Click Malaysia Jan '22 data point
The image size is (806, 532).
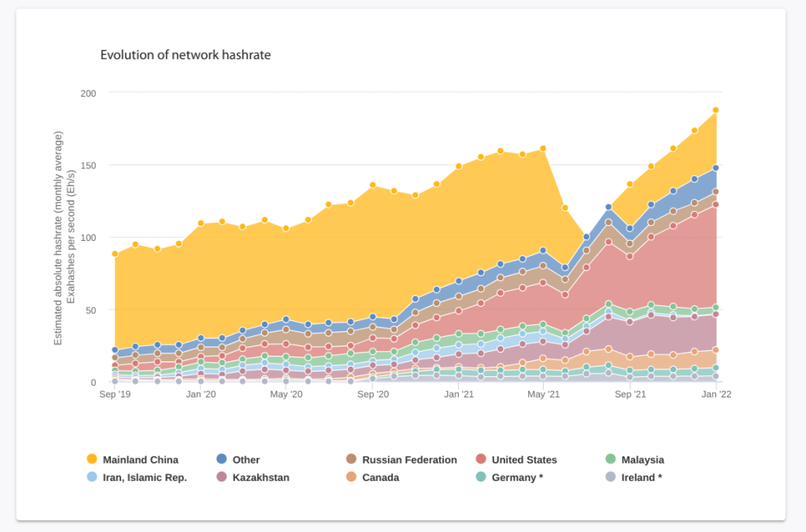[715, 308]
